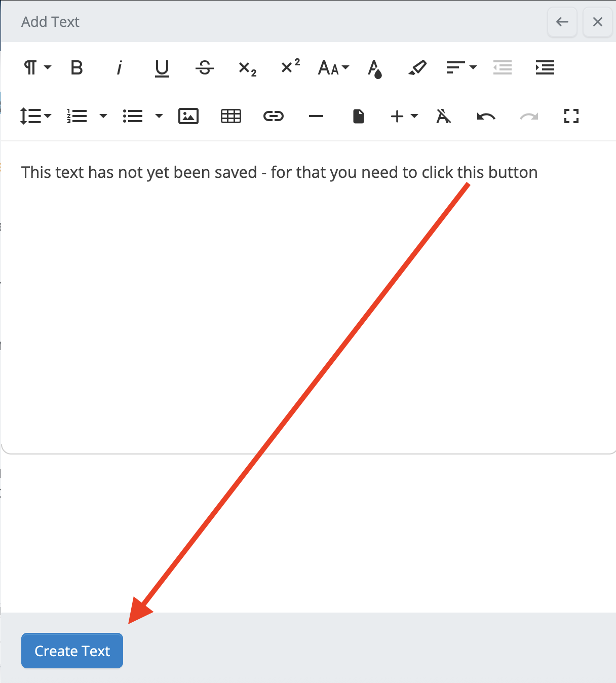Image resolution: width=616 pixels, height=683 pixels.
Task: Undo the last edit
Action: [486, 116]
